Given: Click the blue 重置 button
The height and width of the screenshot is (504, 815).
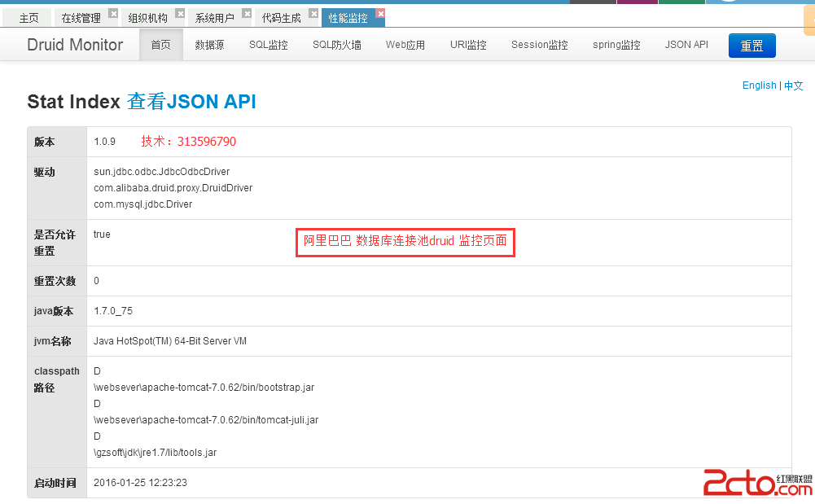Looking at the screenshot, I should coord(752,46).
